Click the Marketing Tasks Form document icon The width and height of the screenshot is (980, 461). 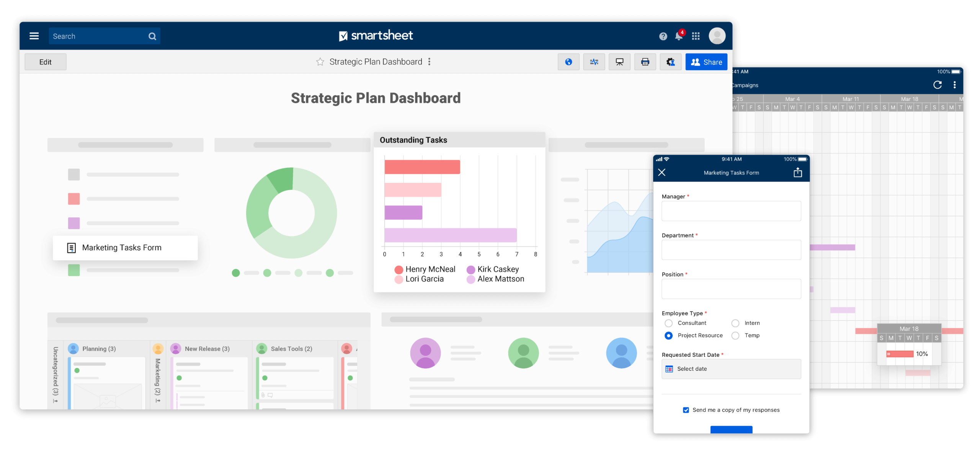tap(71, 248)
